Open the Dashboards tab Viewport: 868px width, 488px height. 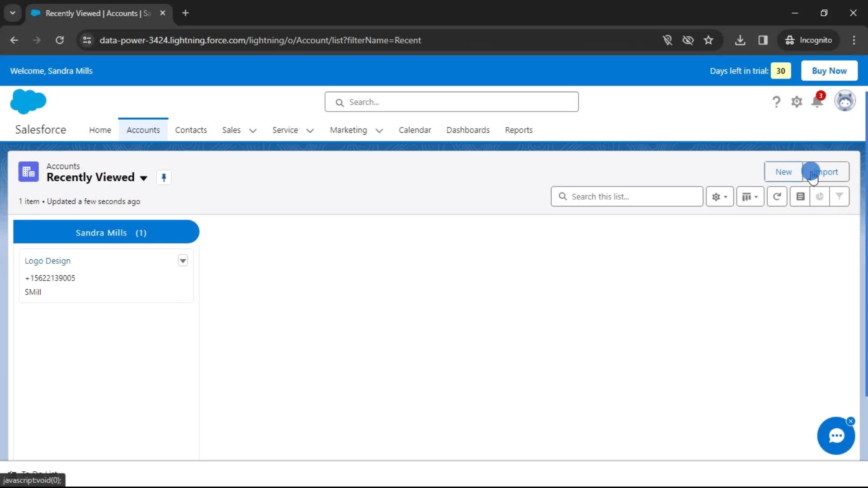click(467, 130)
